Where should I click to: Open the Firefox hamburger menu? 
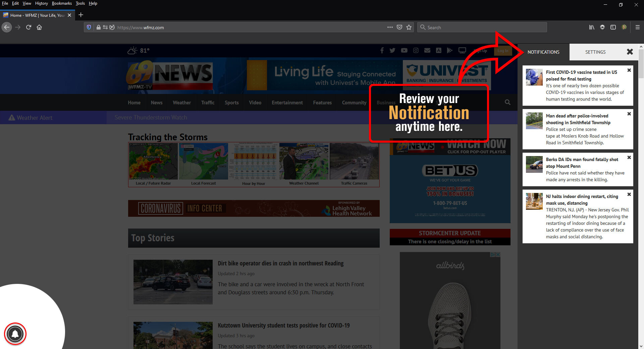(637, 27)
